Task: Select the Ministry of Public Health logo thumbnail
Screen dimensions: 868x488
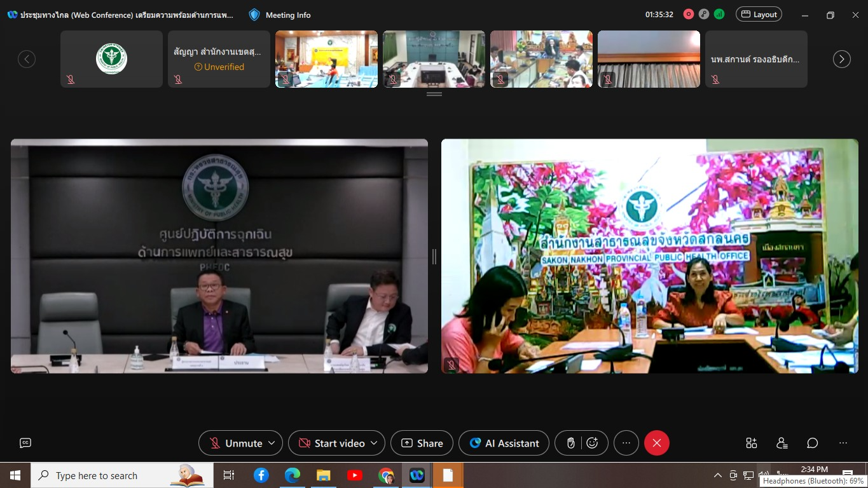Action: 111,59
